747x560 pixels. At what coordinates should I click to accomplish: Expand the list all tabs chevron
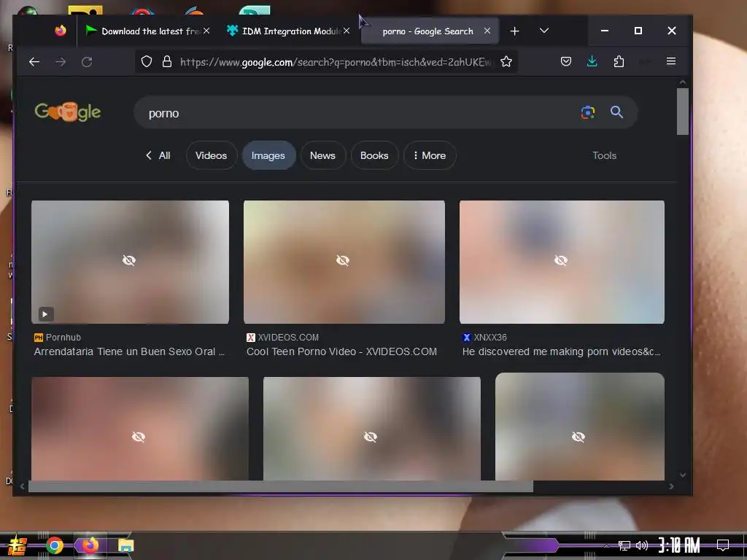click(544, 31)
